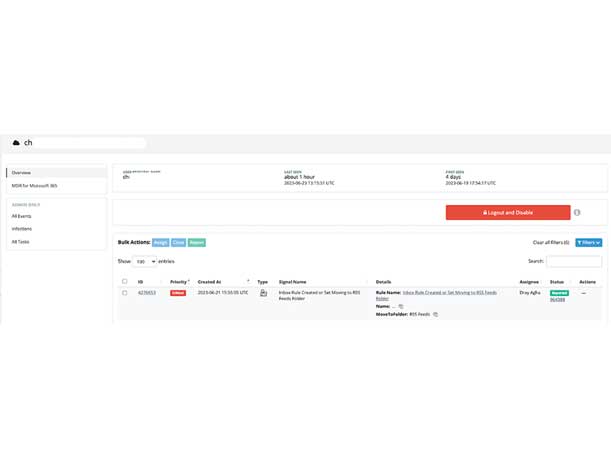Click the Clear all filters link
The height and width of the screenshot is (458, 611).
pos(550,242)
